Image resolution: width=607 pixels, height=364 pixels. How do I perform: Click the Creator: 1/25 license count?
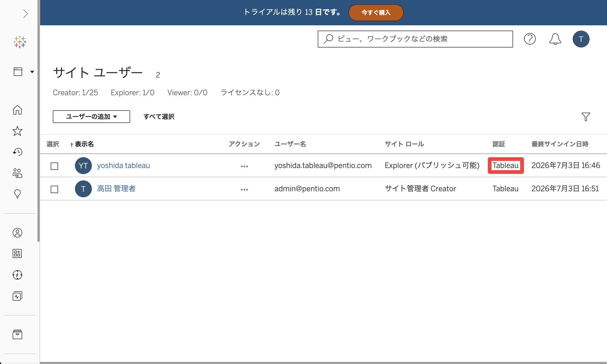[x=75, y=93]
